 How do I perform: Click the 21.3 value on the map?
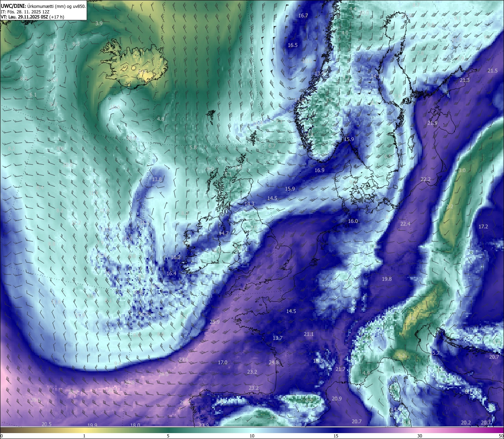(x=465, y=80)
